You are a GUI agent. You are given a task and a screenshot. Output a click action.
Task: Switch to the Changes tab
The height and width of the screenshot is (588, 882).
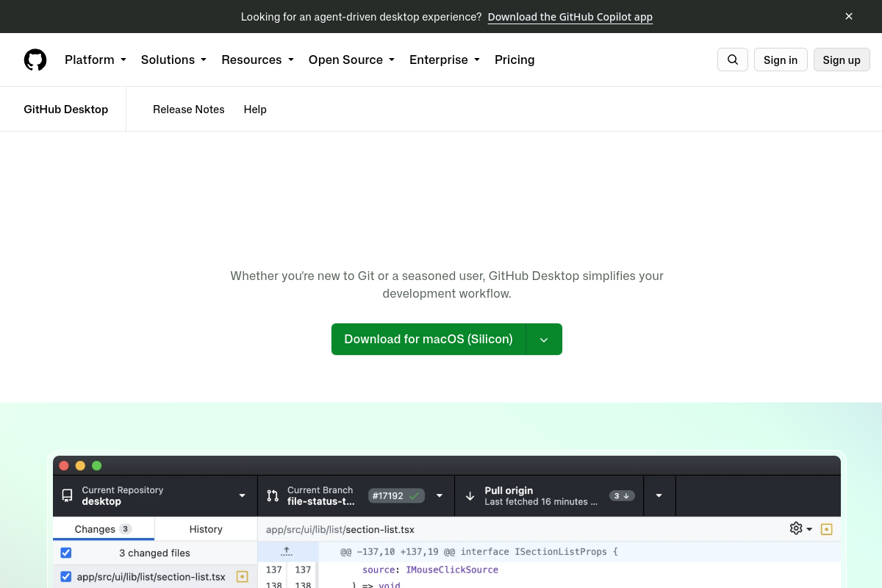(104, 529)
